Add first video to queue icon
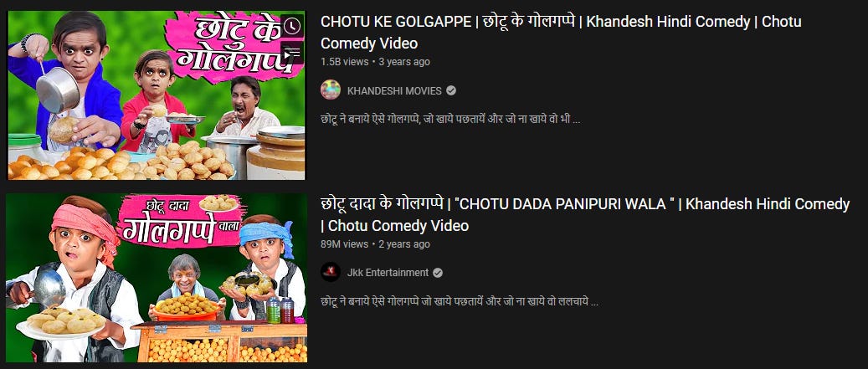 (292, 52)
